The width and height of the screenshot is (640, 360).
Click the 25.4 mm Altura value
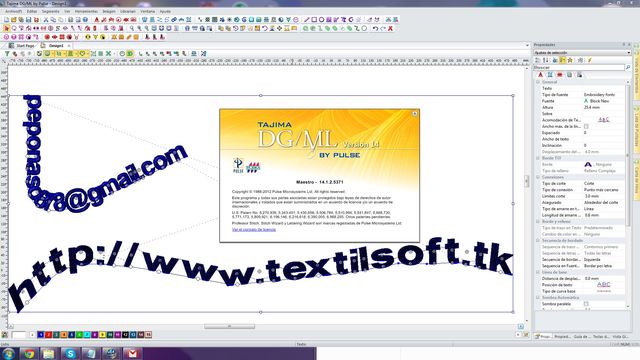[592, 107]
